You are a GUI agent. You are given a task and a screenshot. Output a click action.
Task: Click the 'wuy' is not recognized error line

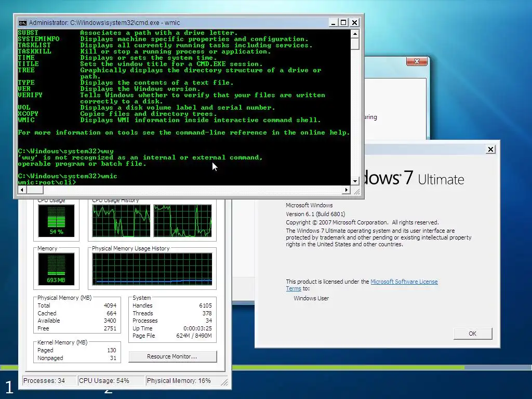click(x=140, y=157)
